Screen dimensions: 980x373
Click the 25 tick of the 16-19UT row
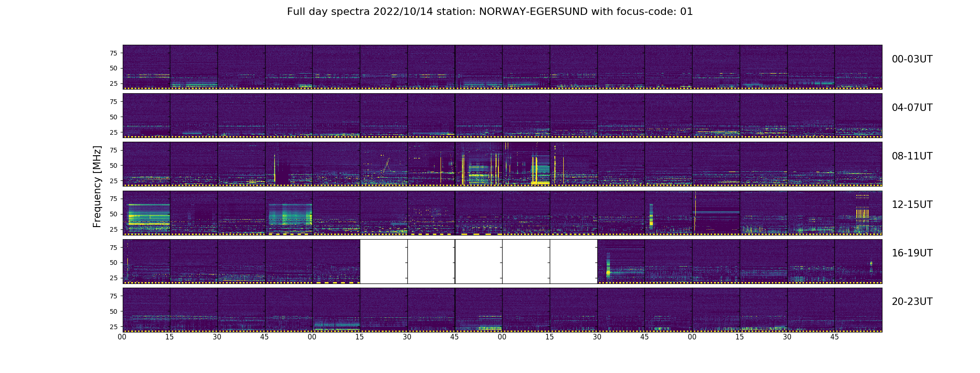(113, 278)
